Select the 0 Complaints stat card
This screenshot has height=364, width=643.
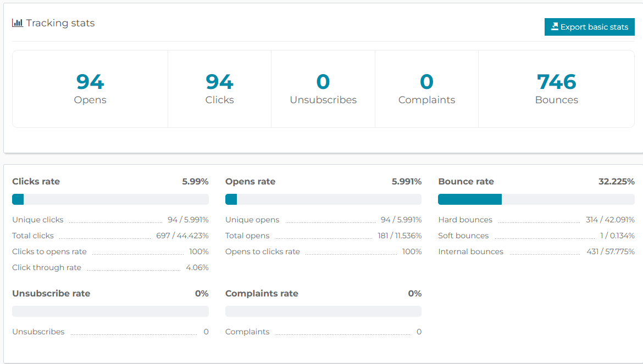click(426, 89)
